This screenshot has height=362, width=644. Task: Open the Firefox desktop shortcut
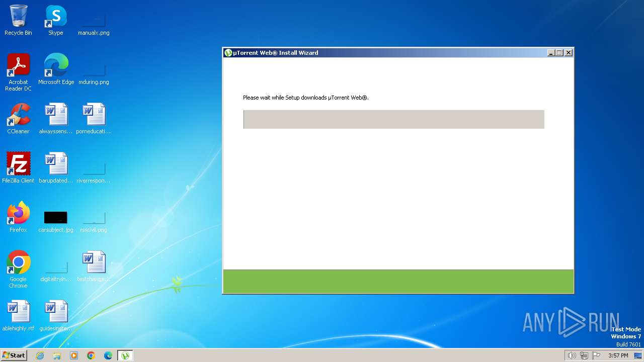coord(19,217)
